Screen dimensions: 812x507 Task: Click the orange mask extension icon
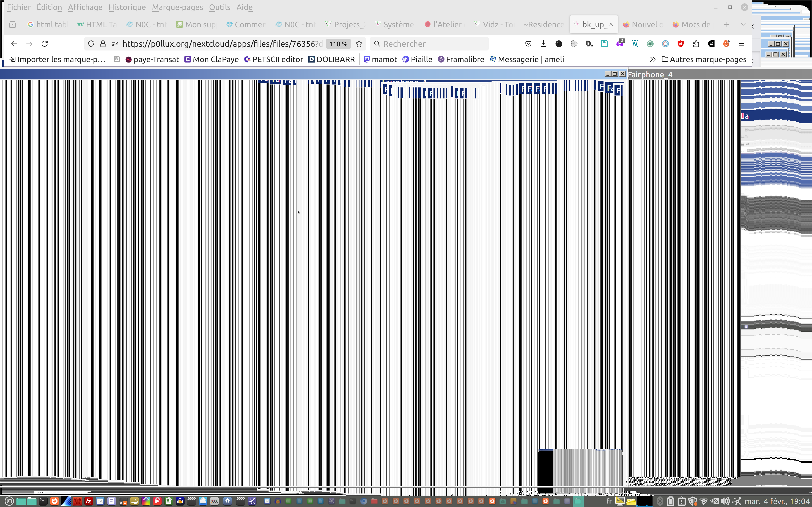tap(726, 44)
